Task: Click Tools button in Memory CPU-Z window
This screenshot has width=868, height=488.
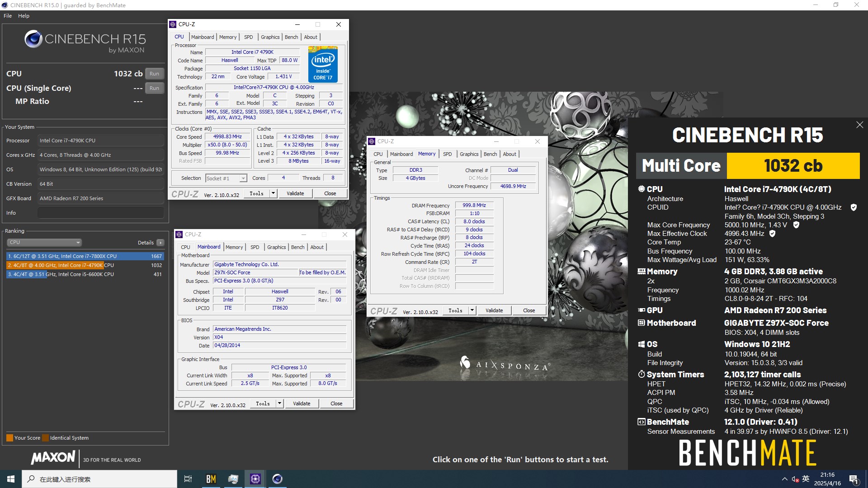Action: click(455, 310)
